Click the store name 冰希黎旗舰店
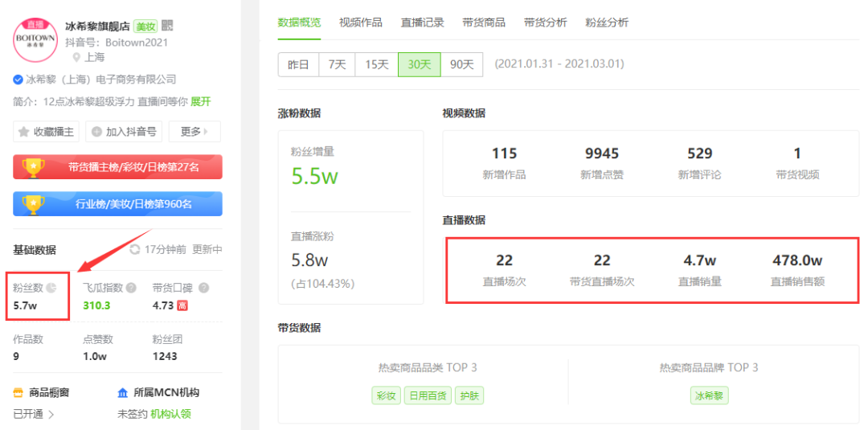This screenshot has width=868, height=430. click(x=97, y=26)
